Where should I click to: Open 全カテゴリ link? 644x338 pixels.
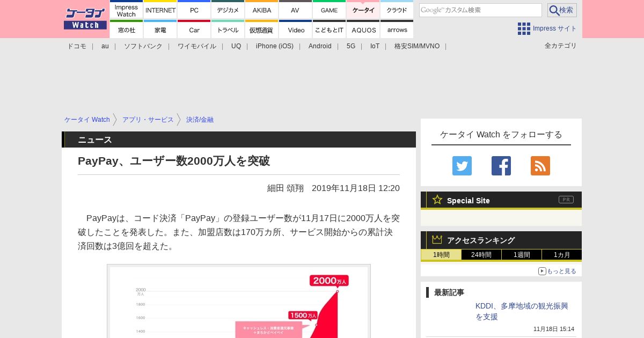click(x=561, y=46)
